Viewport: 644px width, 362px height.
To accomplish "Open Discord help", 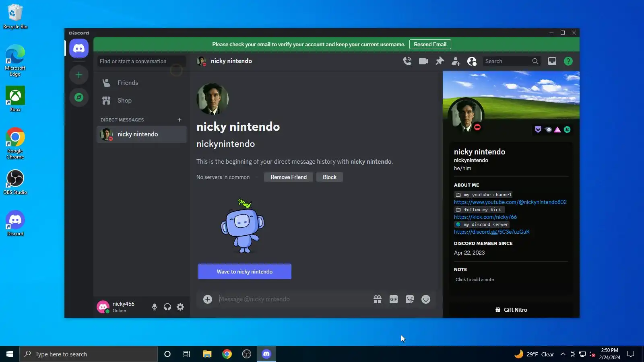I will tap(568, 61).
